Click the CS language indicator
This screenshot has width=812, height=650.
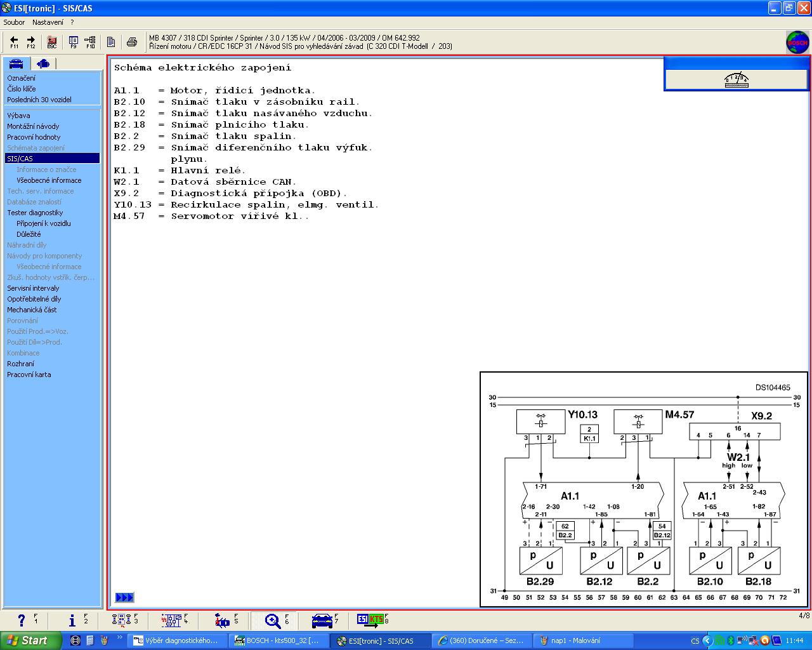click(695, 640)
